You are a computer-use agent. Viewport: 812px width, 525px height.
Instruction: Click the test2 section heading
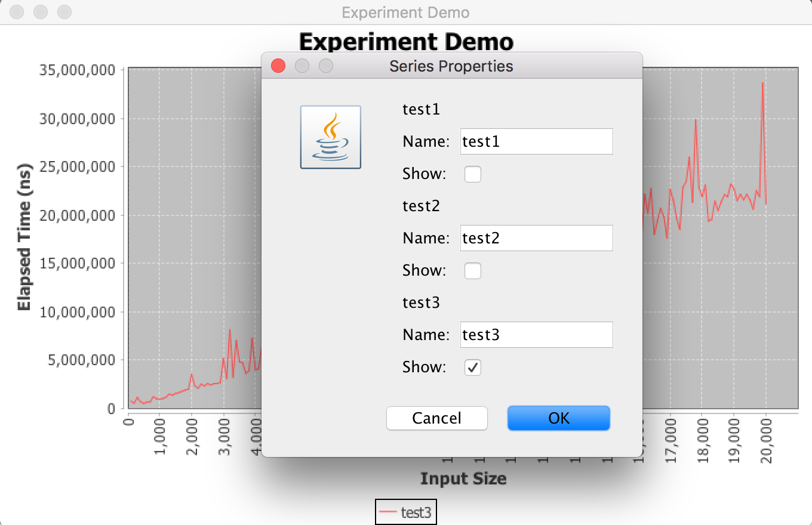tap(421, 206)
